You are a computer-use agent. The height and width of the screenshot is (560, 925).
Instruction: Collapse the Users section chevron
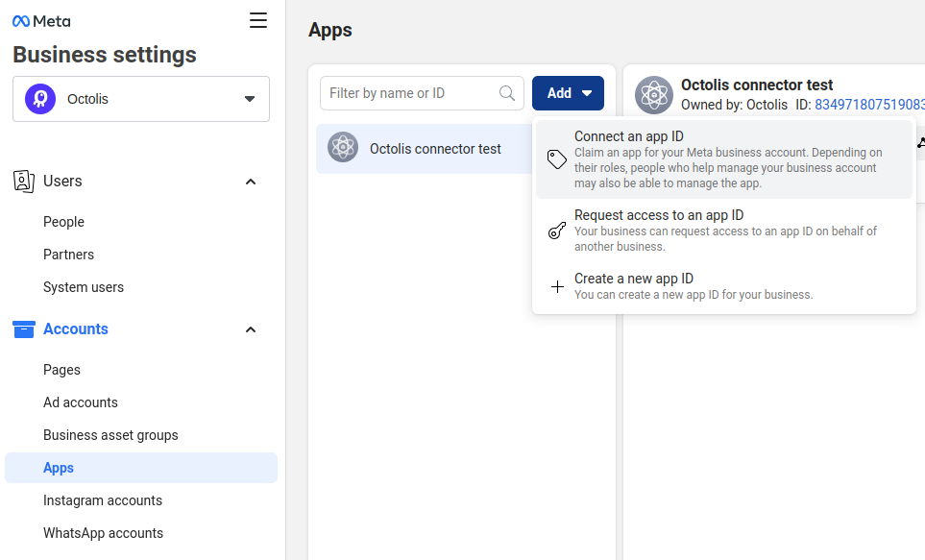pos(251,182)
